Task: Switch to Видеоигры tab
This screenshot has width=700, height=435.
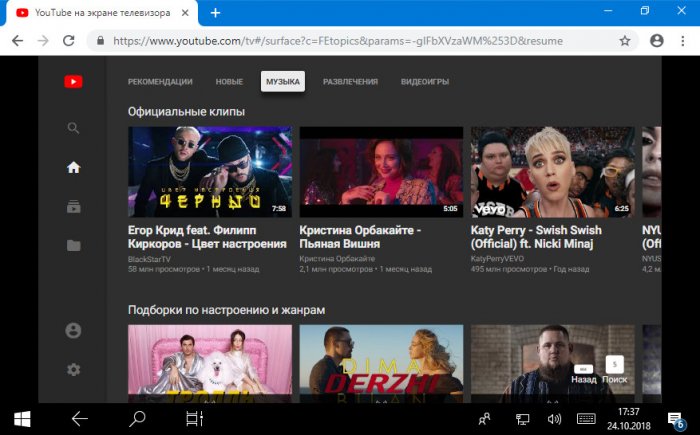Action: coord(425,82)
